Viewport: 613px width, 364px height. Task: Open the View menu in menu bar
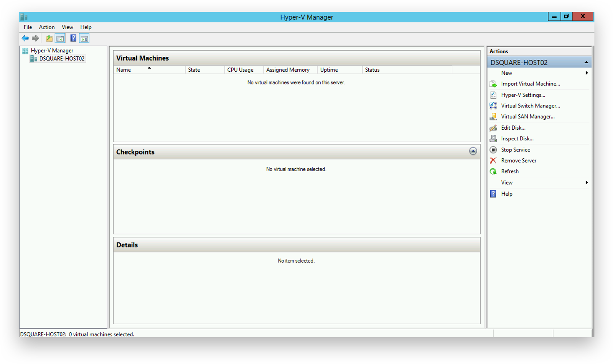tap(68, 27)
